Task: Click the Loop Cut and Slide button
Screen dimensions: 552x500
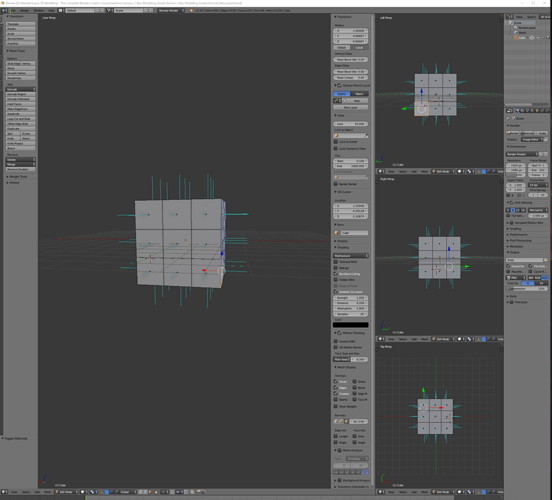Action: [x=20, y=119]
